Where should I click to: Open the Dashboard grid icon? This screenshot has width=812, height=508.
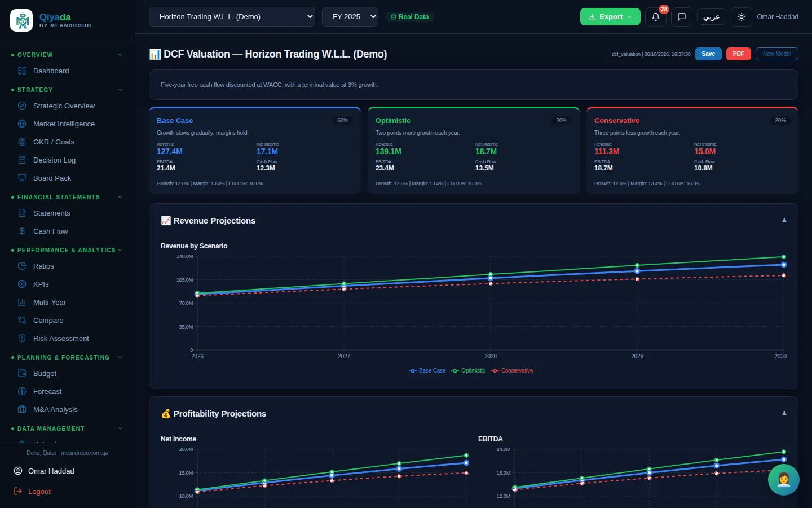point(22,71)
